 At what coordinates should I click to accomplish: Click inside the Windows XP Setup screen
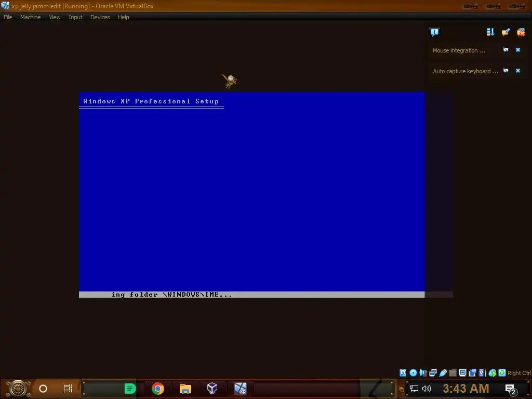[x=252, y=195]
